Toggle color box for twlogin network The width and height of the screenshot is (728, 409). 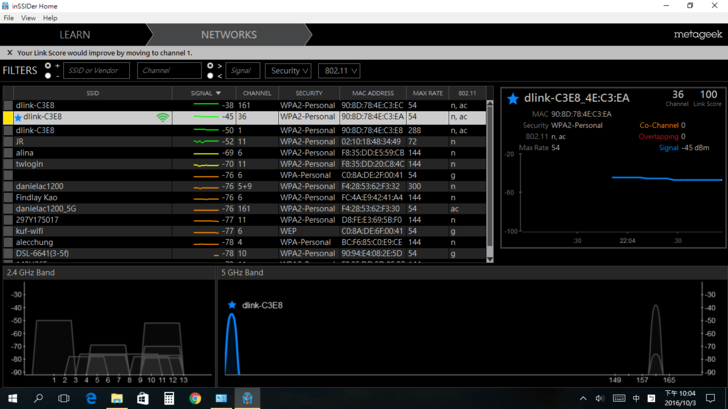[8, 164]
